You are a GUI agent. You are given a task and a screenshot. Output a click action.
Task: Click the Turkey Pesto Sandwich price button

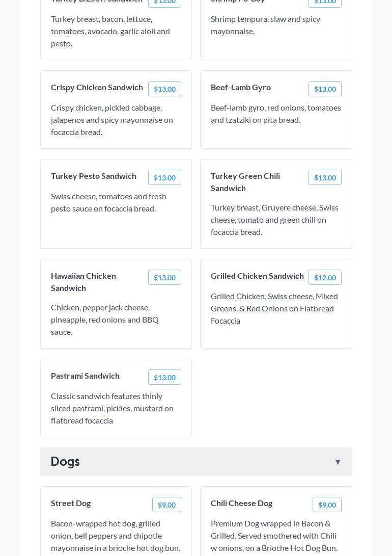tap(164, 177)
